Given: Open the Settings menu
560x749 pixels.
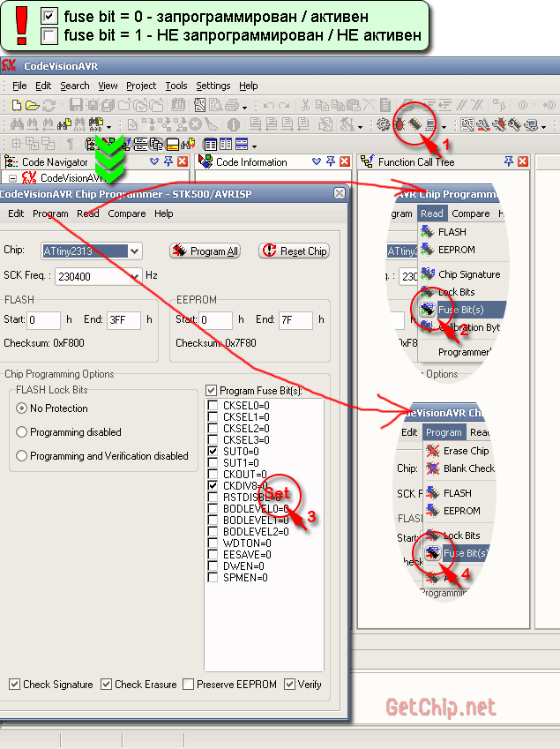Looking at the screenshot, I should tap(213, 86).
